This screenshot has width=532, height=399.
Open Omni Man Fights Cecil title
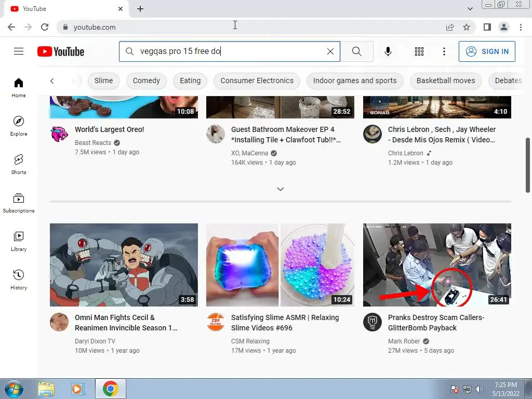[x=126, y=323]
